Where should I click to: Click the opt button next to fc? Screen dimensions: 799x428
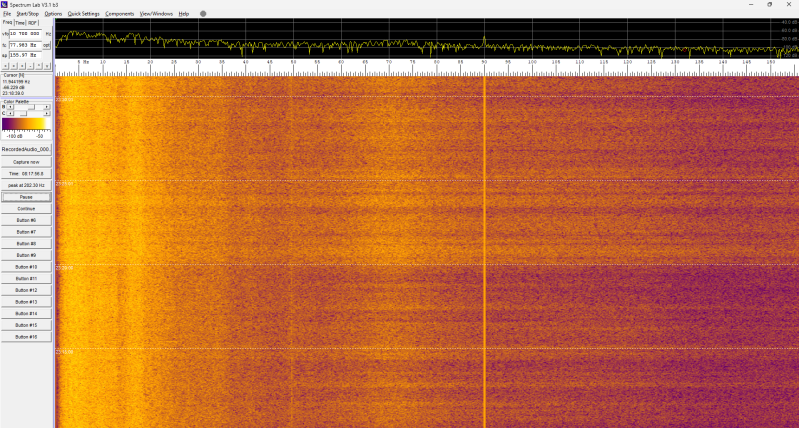coord(47,45)
